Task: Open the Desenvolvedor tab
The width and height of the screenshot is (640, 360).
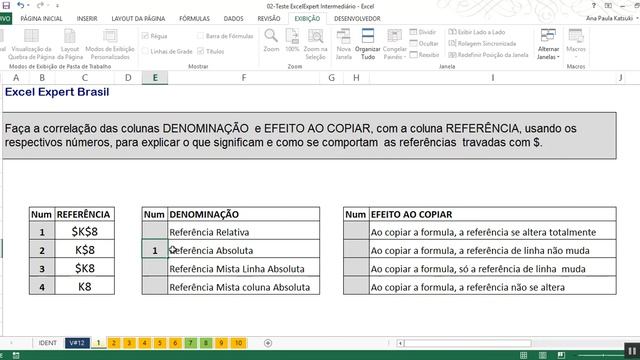Action: pos(357,19)
